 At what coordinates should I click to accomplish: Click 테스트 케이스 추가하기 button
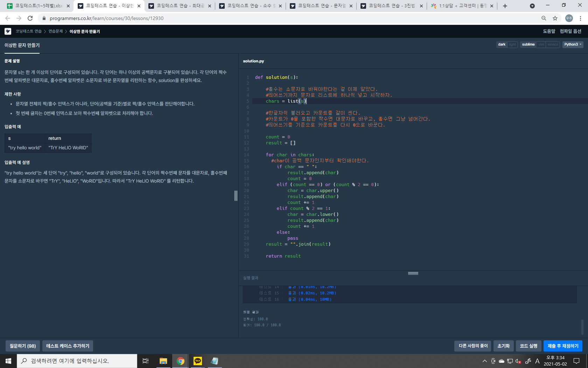coord(68,346)
